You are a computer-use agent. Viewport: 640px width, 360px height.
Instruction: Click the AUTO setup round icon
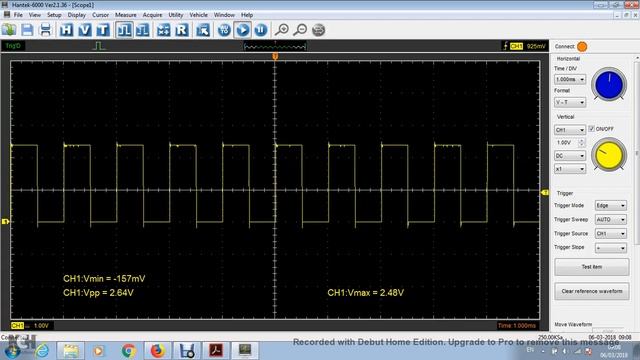224,30
